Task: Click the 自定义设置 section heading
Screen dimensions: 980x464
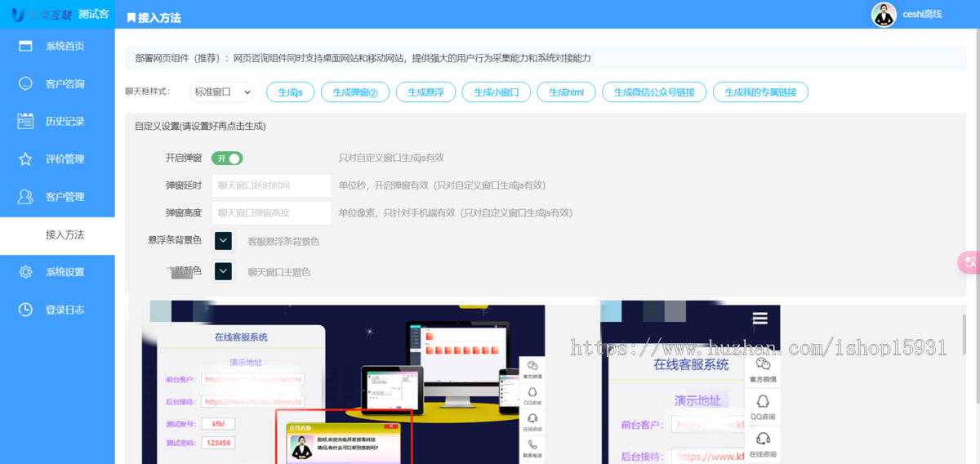Action: point(200,127)
